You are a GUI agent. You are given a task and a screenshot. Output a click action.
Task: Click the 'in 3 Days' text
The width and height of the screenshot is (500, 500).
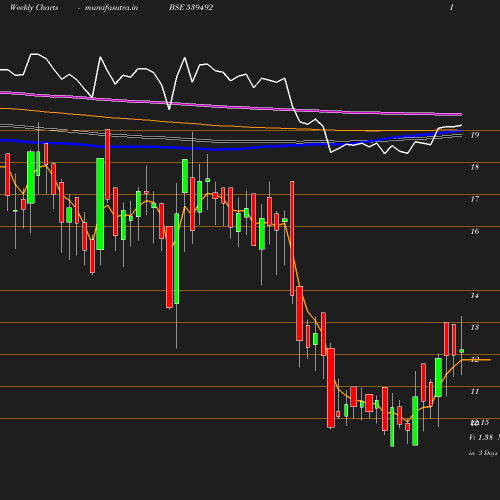click(x=483, y=453)
